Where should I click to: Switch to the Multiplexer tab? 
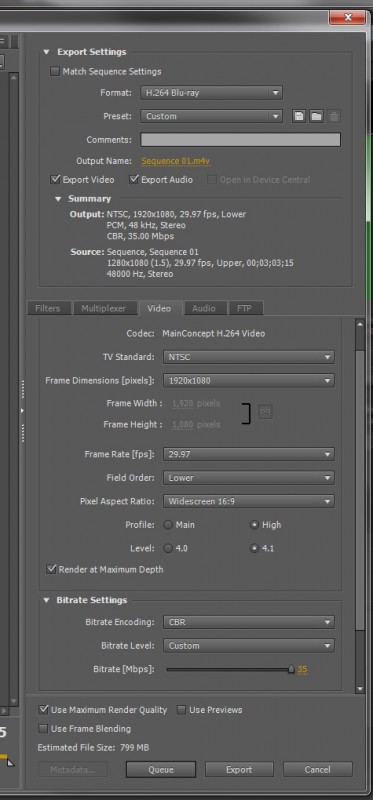[104, 308]
